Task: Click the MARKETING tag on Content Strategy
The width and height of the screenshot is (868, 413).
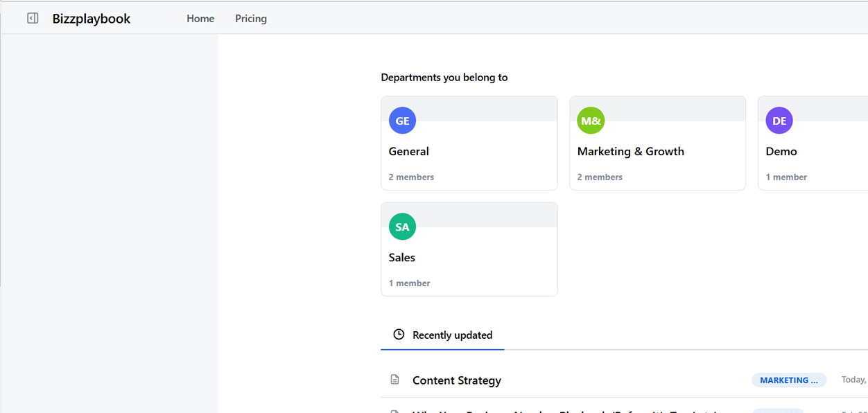Action: coord(789,380)
